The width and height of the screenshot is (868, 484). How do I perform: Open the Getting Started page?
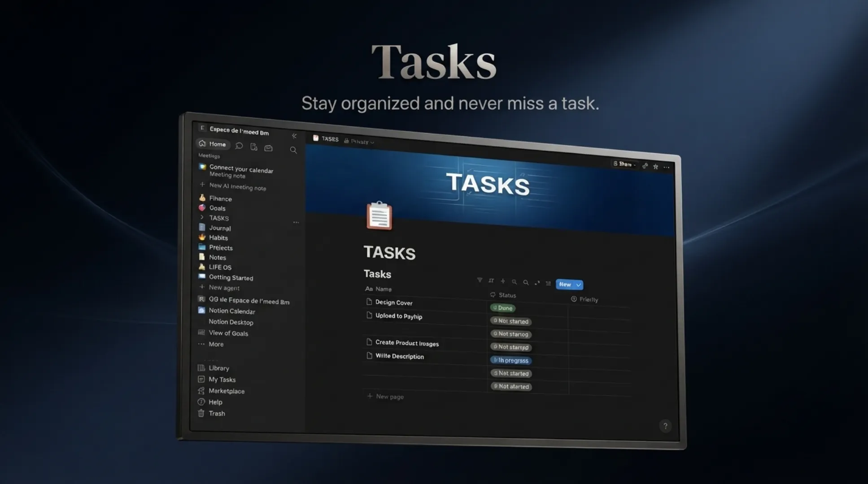pos(231,277)
